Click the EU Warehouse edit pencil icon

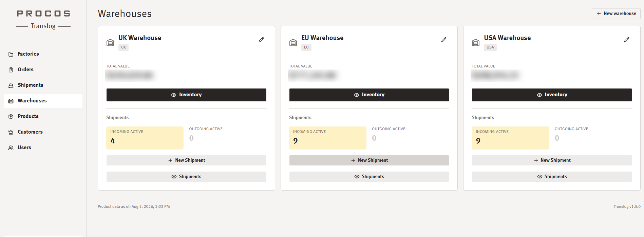[444, 40]
